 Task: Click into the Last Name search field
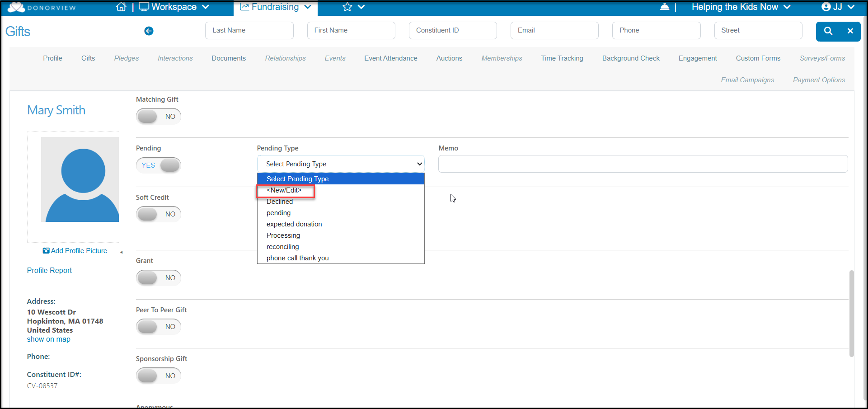point(249,30)
